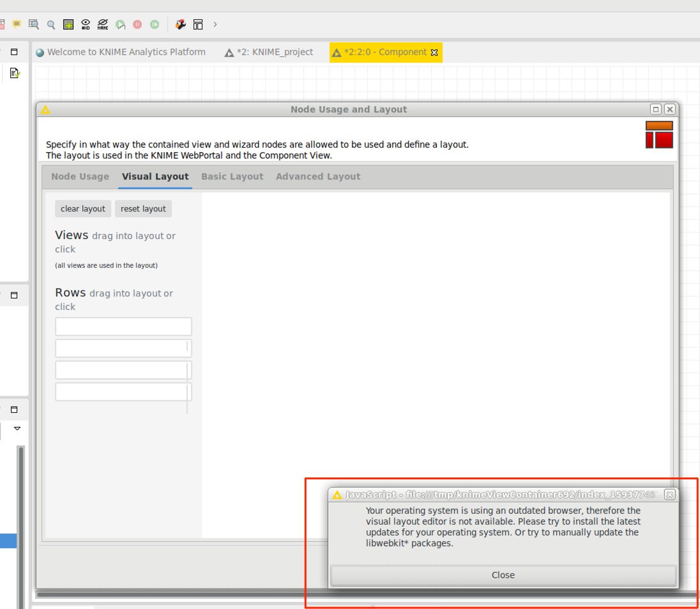
Task: Click the "Specify in what way" description text
Action: [257, 150]
